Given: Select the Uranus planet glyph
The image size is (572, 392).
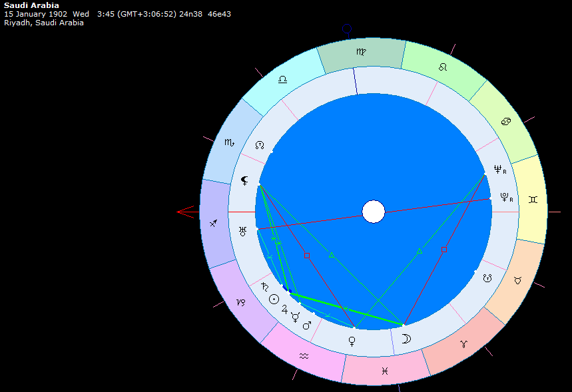Looking at the screenshot, I should (243, 232).
